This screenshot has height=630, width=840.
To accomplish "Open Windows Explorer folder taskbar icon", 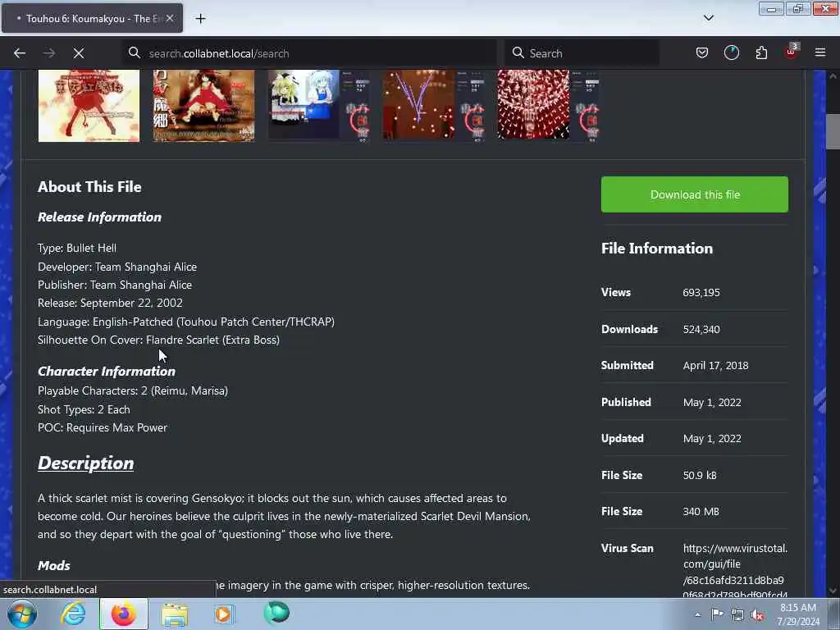I will point(175,614).
